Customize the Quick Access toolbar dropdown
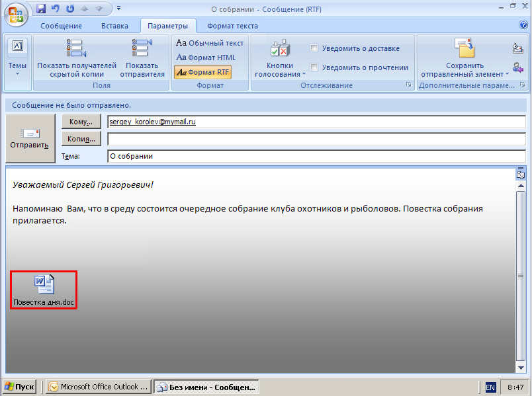This screenshot has width=532, height=396. 118,8
